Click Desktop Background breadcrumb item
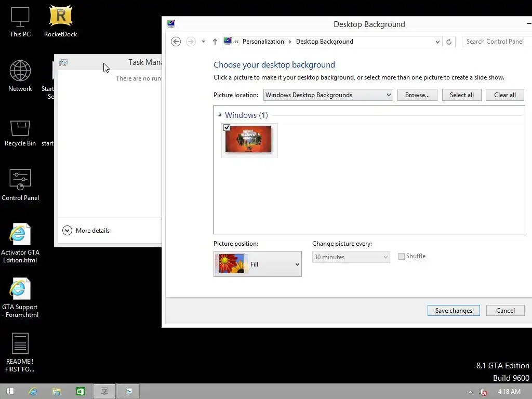The image size is (532, 399). (324, 42)
